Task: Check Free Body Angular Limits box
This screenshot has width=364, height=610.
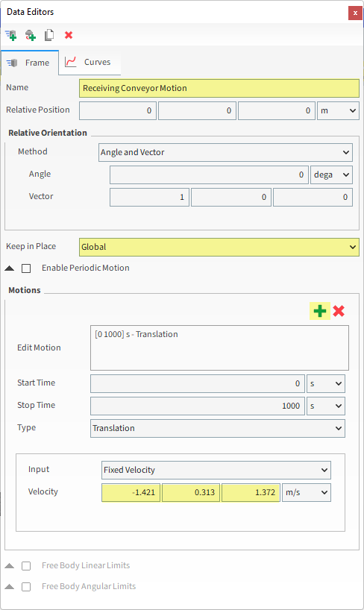Action: [x=26, y=587]
